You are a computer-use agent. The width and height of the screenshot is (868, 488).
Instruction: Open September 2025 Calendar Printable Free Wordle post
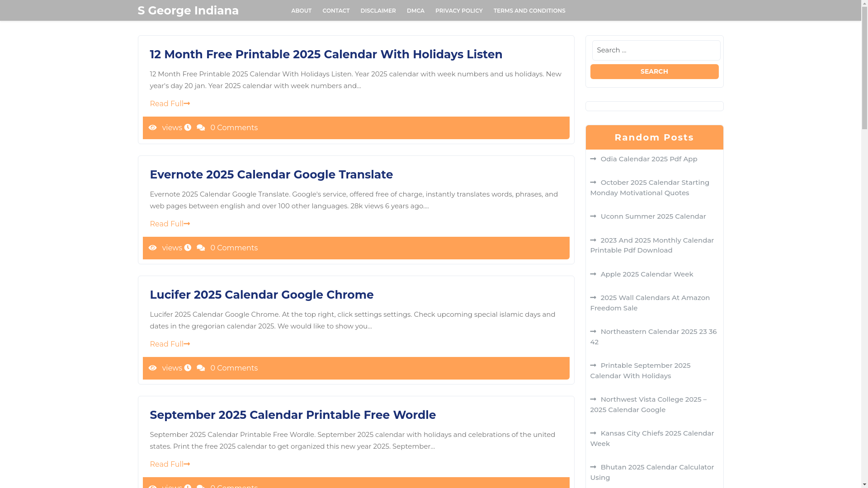(292, 415)
